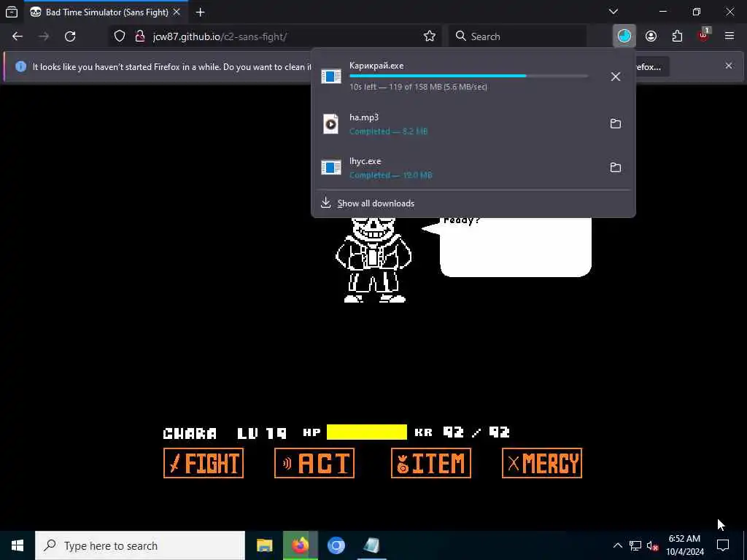
Task: Dismiss the Firefox refresh notification bar
Action: (x=729, y=66)
